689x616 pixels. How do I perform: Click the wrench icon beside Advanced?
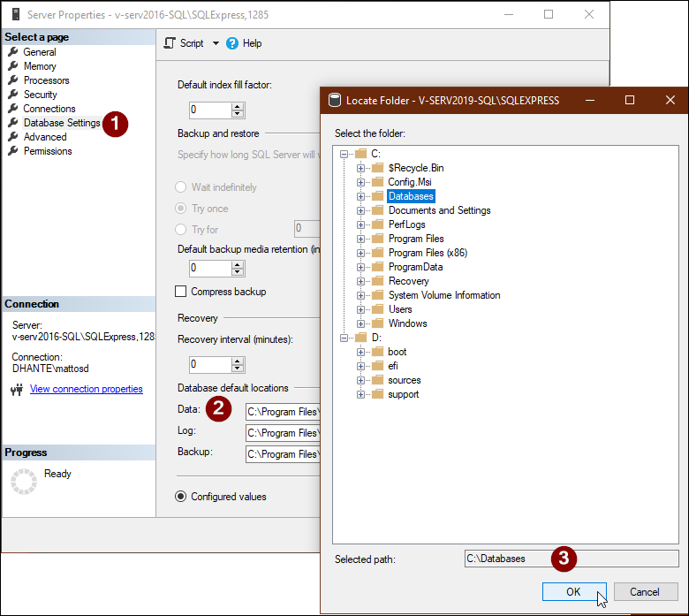[x=13, y=137]
